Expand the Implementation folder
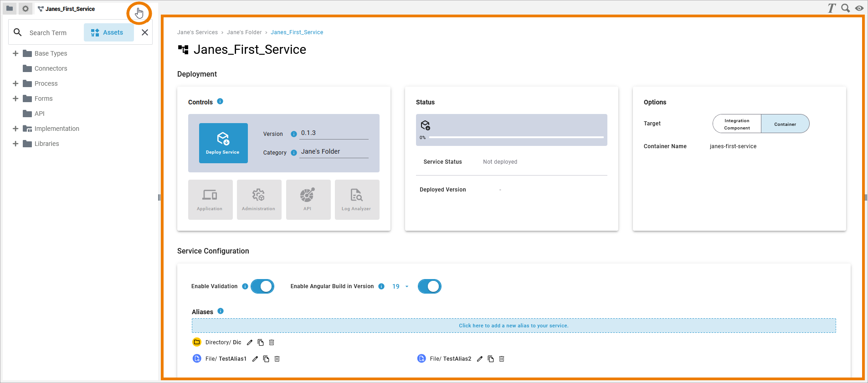This screenshot has height=383, width=868. tap(15, 129)
